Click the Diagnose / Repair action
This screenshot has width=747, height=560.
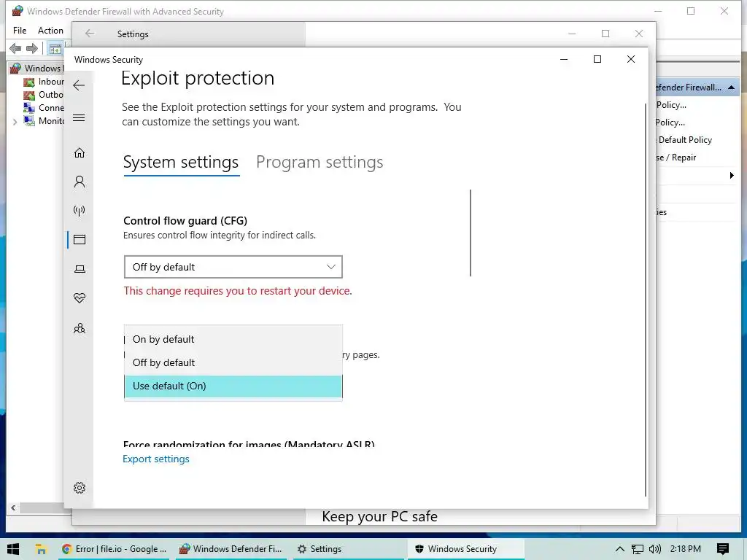pyautogui.click(x=676, y=157)
